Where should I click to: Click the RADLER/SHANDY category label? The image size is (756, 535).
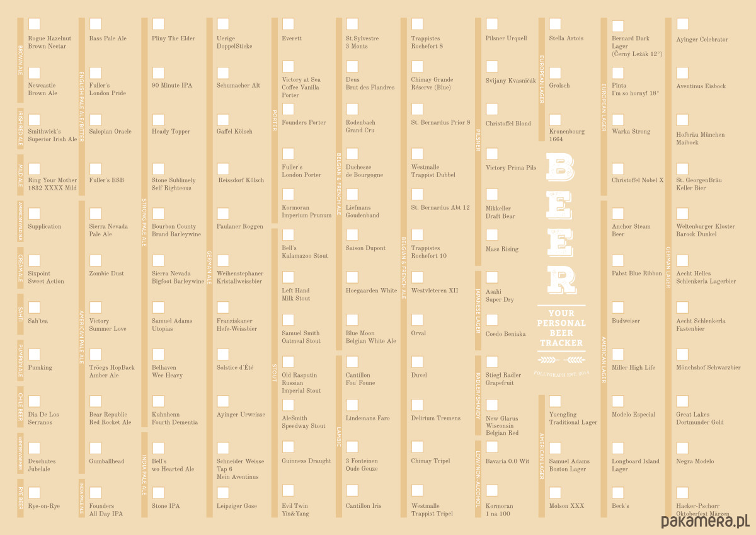[478, 395]
